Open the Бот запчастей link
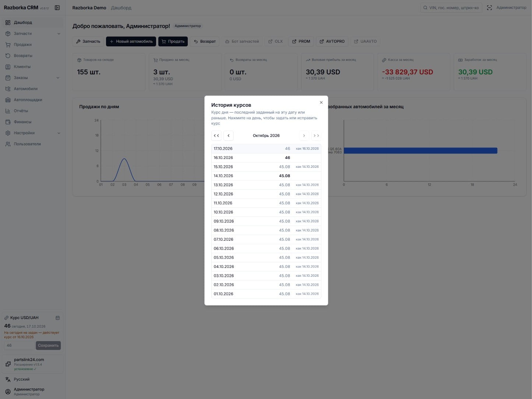This screenshot has width=532, height=399. (242, 41)
